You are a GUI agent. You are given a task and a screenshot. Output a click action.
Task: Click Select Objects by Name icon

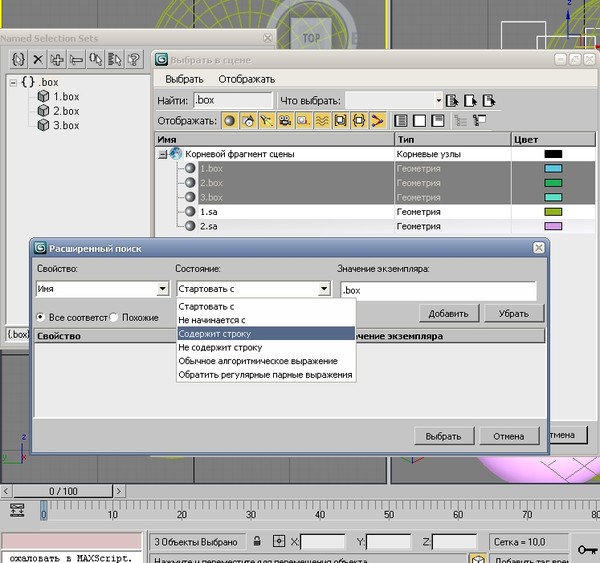pyautogui.click(x=115, y=59)
